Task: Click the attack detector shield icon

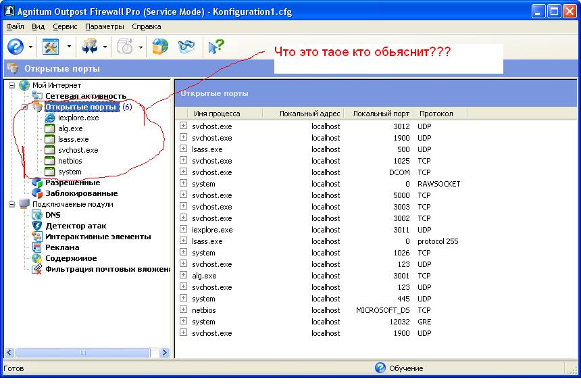Action: pyautogui.click(x=37, y=226)
